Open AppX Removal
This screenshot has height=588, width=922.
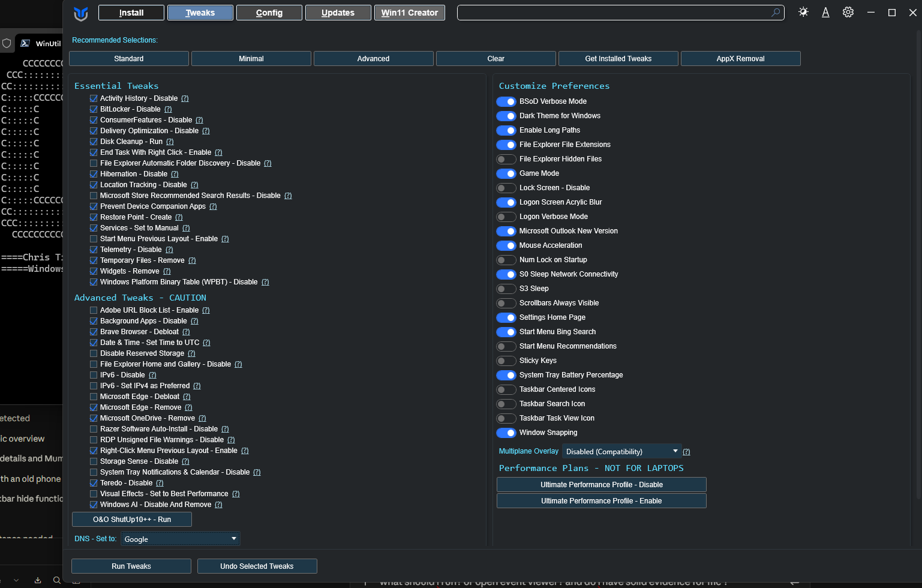click(x=741, y=58)
